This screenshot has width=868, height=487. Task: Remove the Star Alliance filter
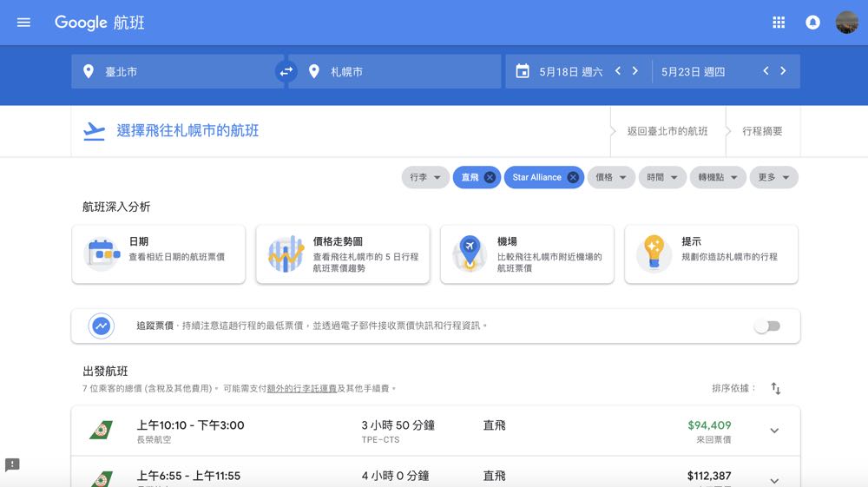[x=573, y=177]
